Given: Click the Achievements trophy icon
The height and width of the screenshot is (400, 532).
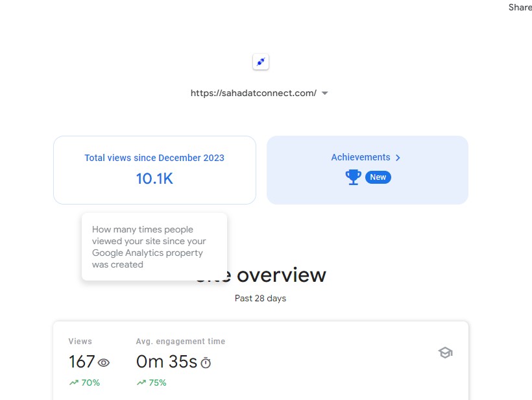Looking at the screenshot, I should tap(353, 177).
